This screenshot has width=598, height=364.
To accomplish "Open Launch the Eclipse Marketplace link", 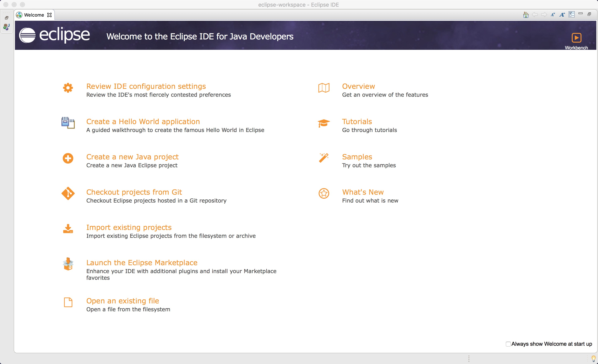I will tap(142, 263).
